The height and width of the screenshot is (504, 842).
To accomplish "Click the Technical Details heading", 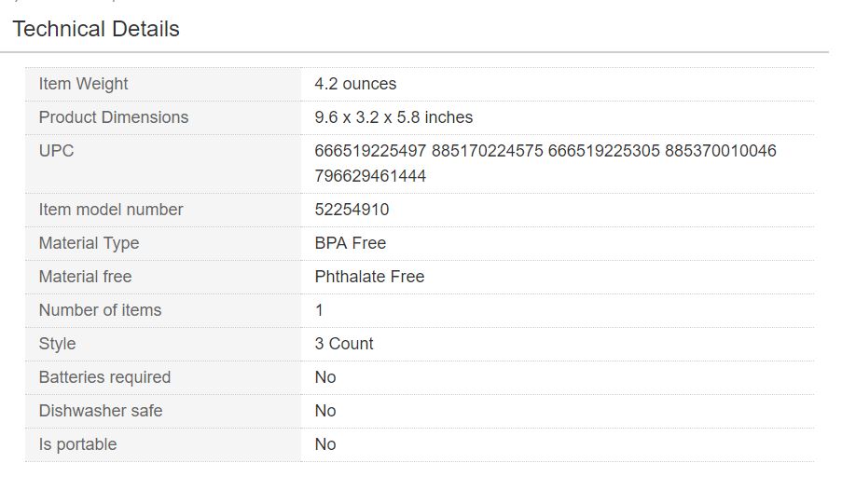I will 96,29.
